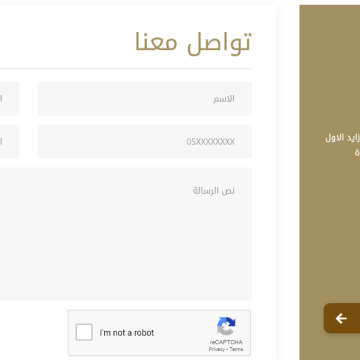Click the empty top of the gold side panel
Screen dimensions: 360x360
pos(330,50)
